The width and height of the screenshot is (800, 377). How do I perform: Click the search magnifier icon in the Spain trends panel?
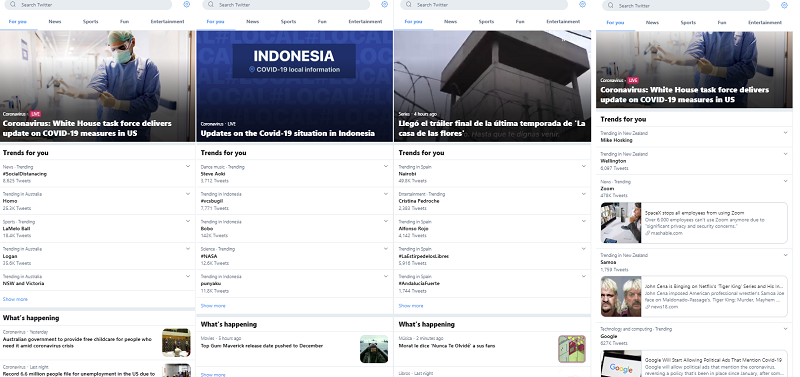click(409, 5)
